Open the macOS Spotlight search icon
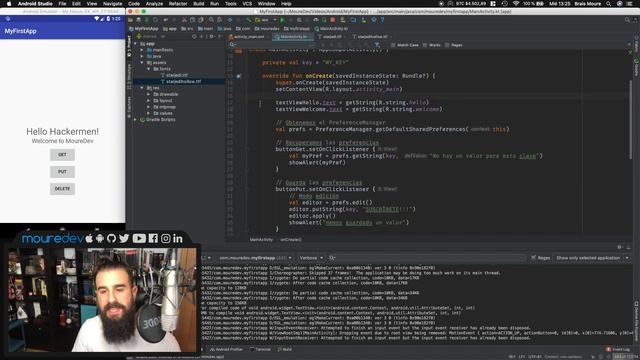The width and height of the screenshot is (640, 360). (608, 4)
